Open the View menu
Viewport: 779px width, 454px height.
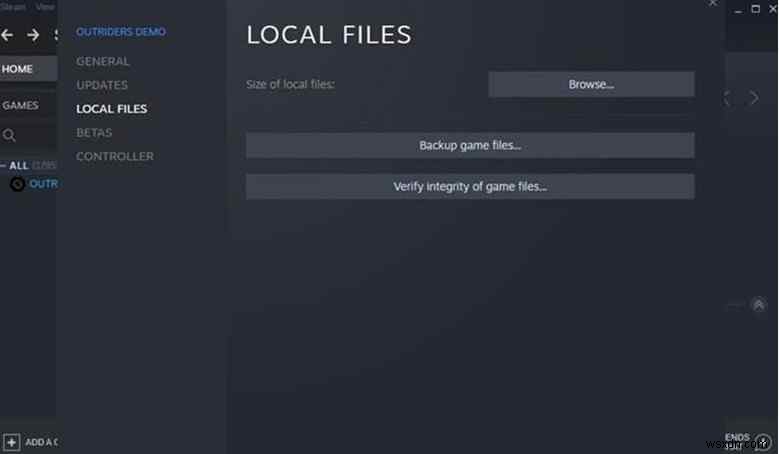[45, 7]
